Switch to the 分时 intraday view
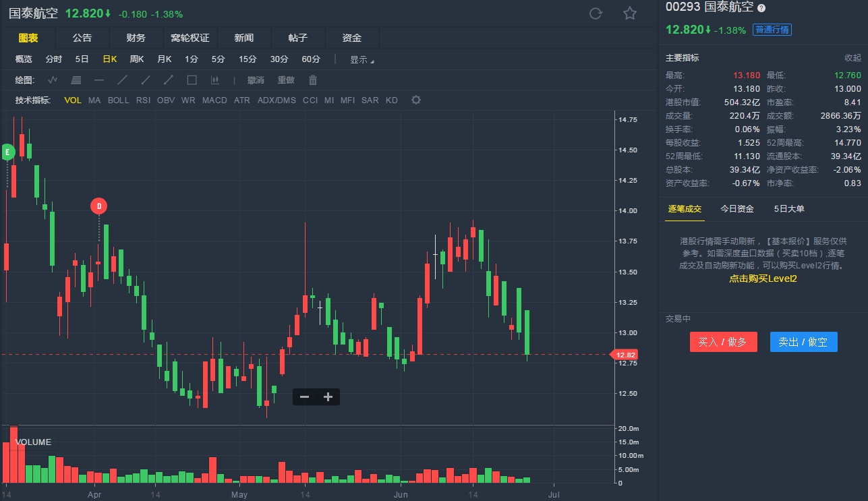This screenshot has width=868, height=501. tap(54, 59)
